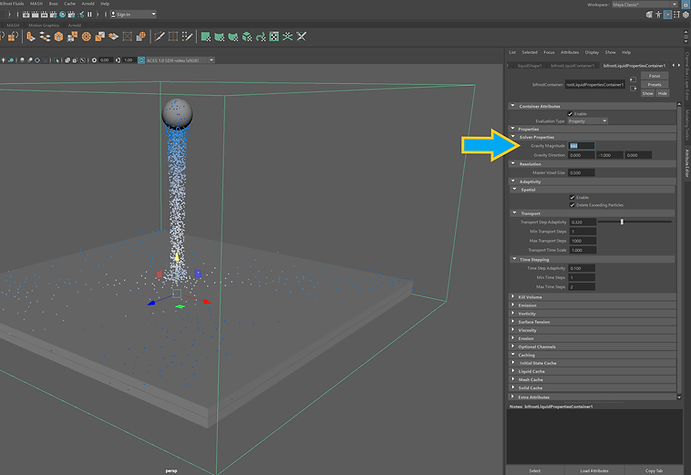Click the Max Transport Steps field
This screenshot has height=475, width=691.
583,241
